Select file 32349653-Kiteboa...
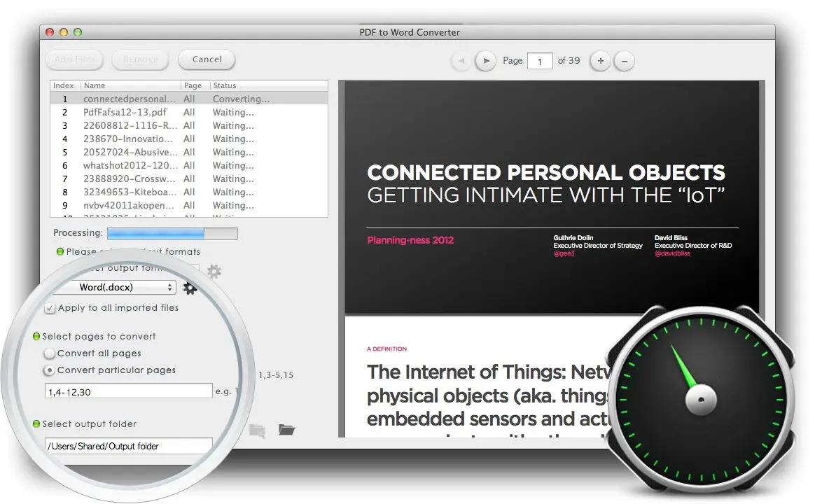This screenshot has height=504, width=815. [x=189, y=192]
